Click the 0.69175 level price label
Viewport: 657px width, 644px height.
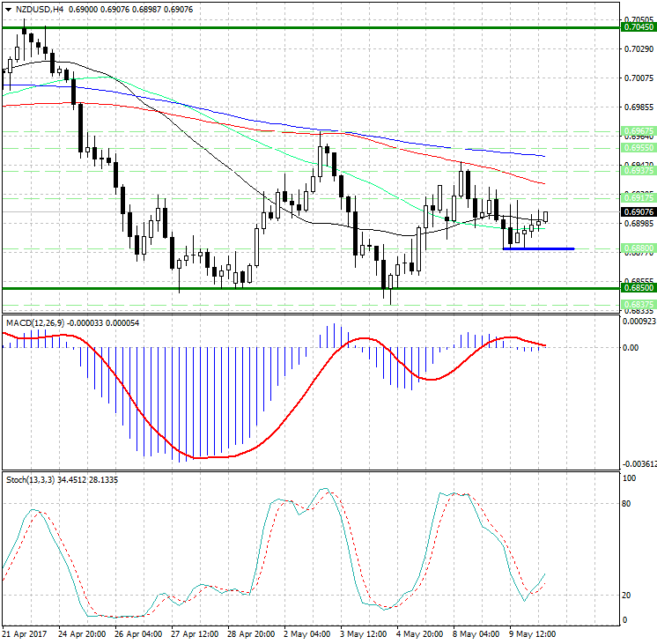[x=638, y=197]
